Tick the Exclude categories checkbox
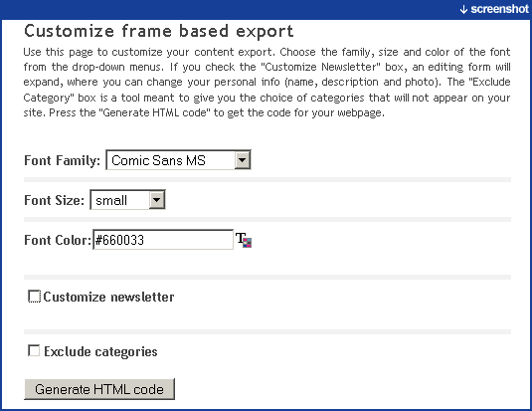This screenshot has height=411, width=532. click(34, 350)
